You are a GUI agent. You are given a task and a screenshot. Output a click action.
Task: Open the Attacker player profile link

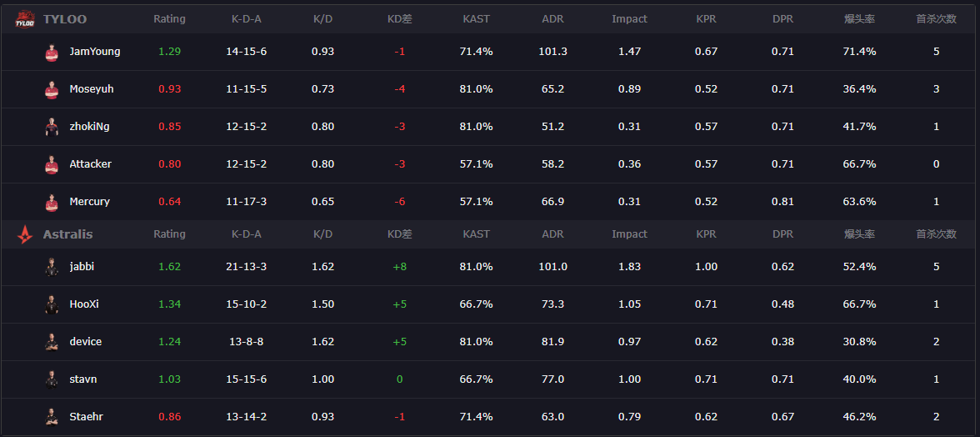(x=90, y=164)
